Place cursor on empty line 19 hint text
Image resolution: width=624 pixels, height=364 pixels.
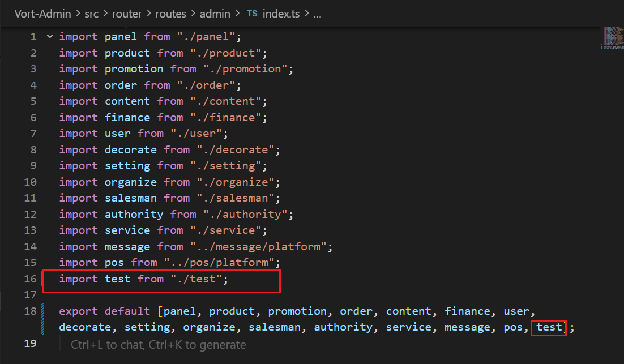[158, 344]
